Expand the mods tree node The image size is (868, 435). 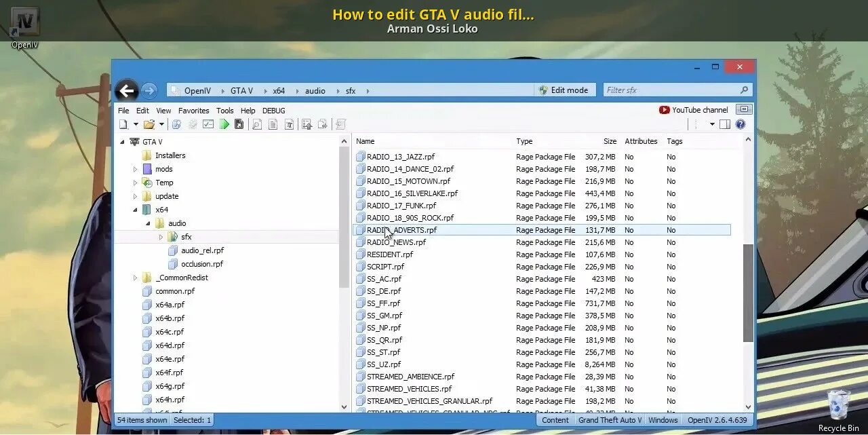point(135,169)
